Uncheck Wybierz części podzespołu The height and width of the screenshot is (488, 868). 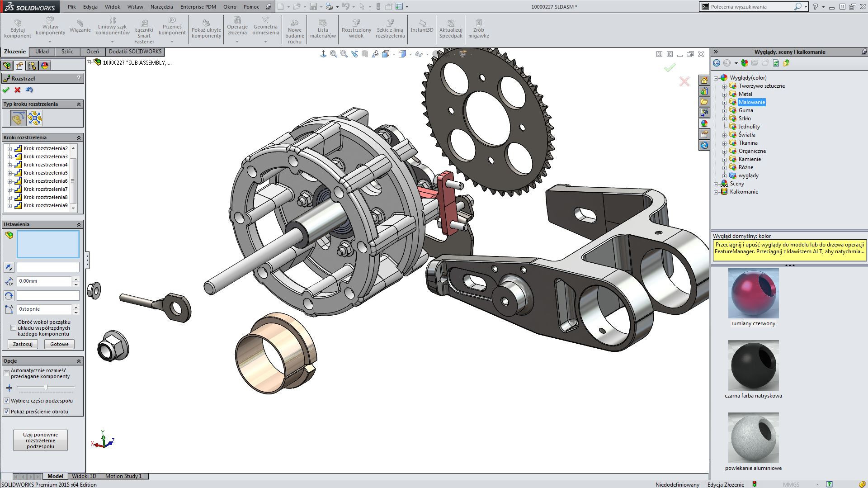coord(6,400)
